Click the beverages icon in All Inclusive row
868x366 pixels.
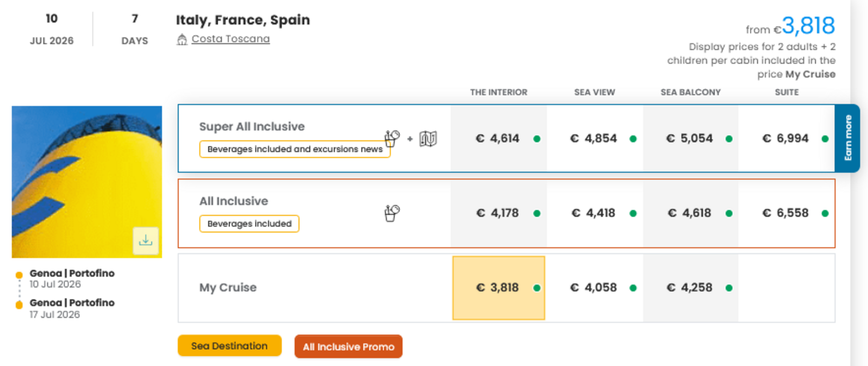pos(392,213)
